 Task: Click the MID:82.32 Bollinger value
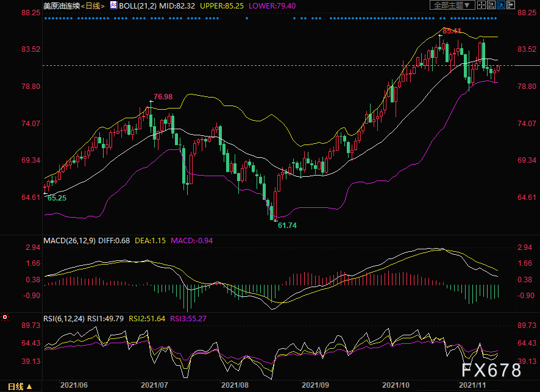click(x=177, y=6)
